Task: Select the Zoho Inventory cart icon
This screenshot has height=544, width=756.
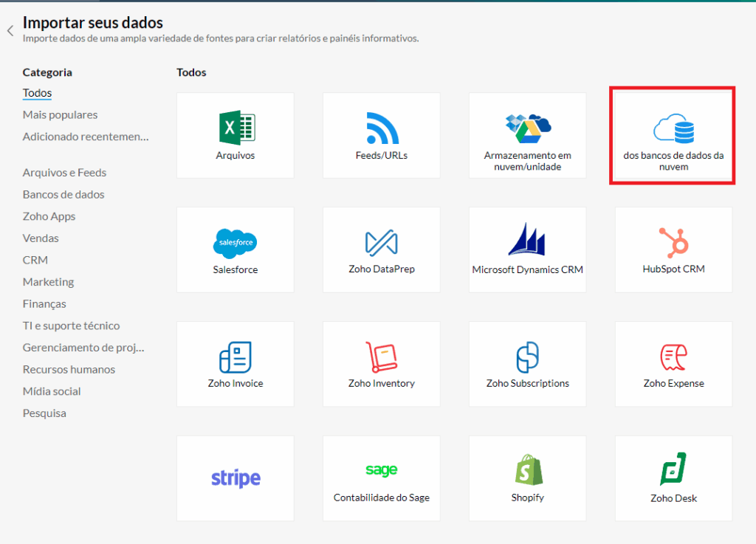Action: [x=382, y=357]
